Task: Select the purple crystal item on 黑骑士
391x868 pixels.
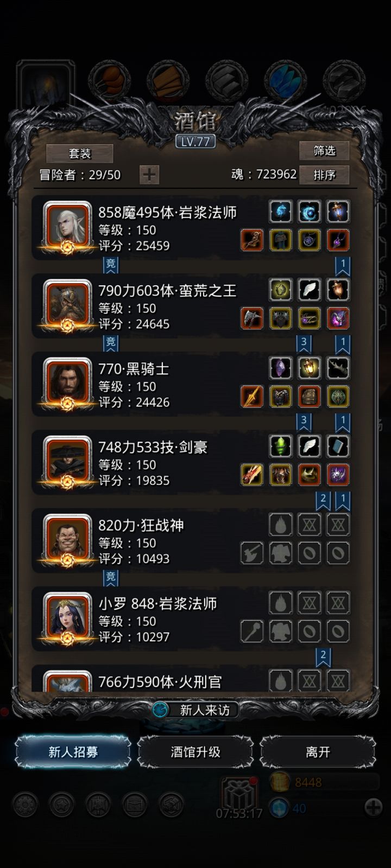Action: (281, 368)
